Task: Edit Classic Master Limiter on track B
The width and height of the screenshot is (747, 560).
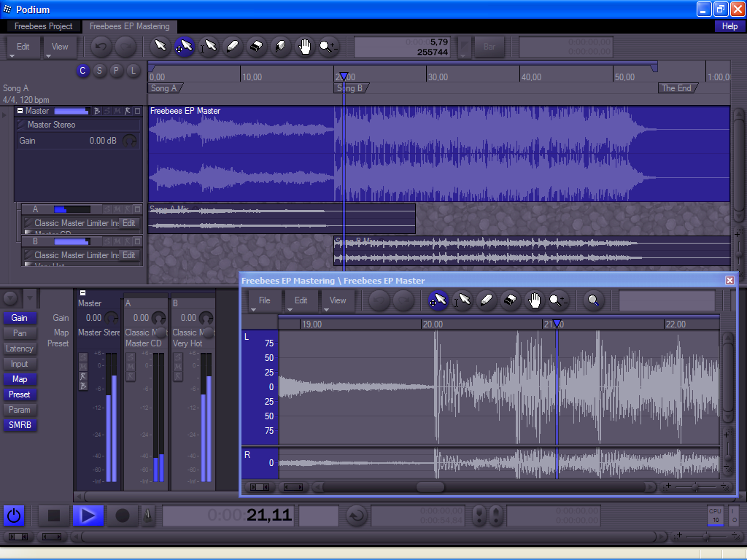Action: click(x=128, y=255)
